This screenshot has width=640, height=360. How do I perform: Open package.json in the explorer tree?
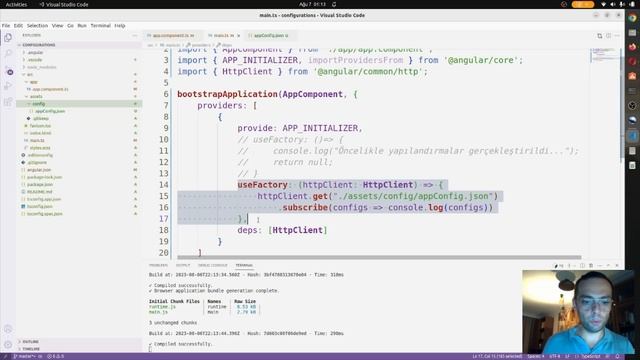coord(40,184)
